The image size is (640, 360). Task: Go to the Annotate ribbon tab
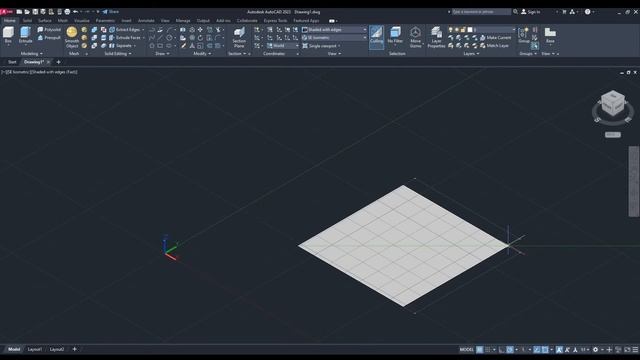click(146, 20)
